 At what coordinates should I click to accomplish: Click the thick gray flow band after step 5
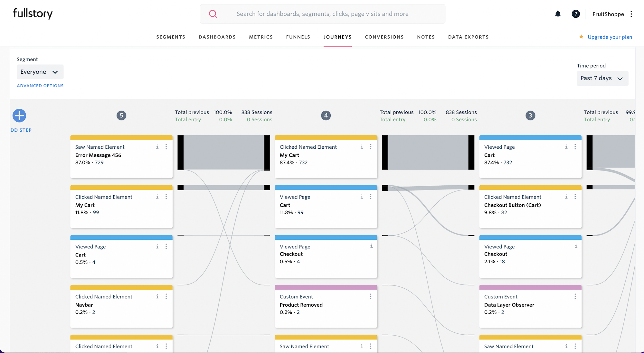pos(223,152)
